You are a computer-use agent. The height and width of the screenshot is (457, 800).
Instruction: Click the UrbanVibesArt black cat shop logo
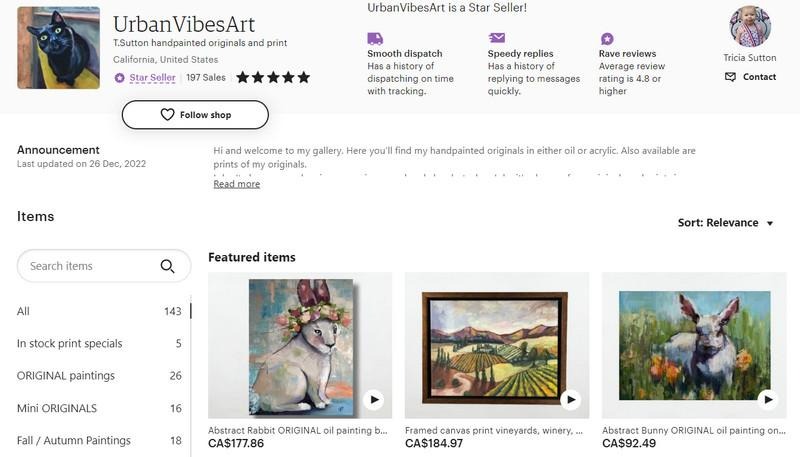click(x=58, y=48)
